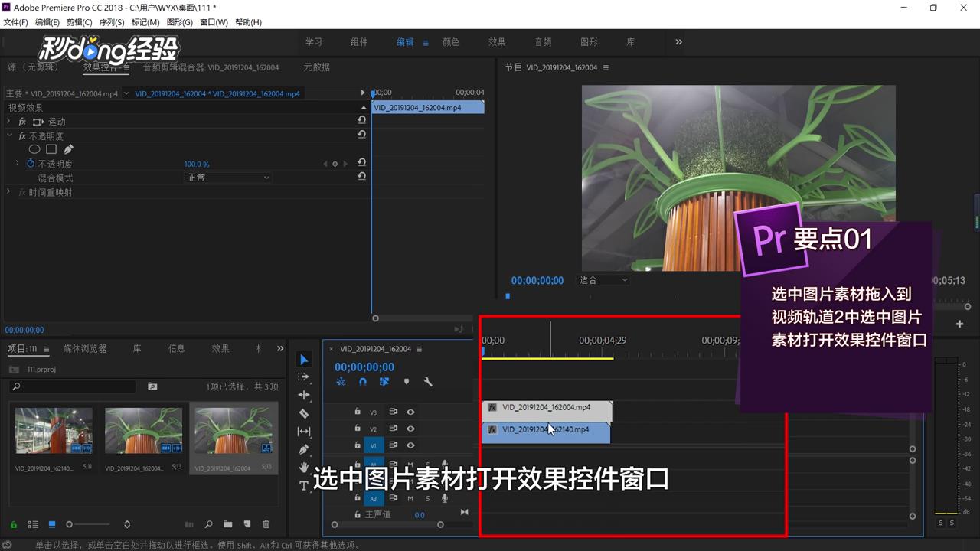Open the 媒体浏览器 tab
This screenshot has width=980, height=551.
point(85,348)
